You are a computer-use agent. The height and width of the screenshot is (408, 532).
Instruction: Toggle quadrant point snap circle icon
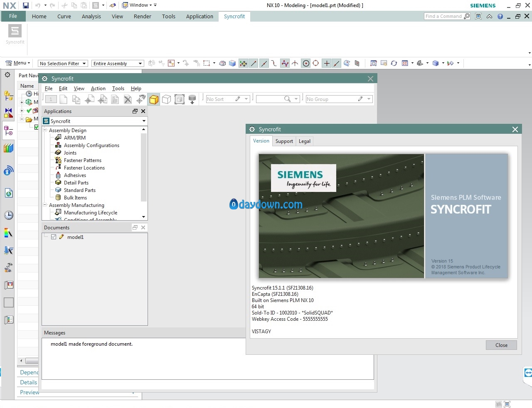point(316,63)
